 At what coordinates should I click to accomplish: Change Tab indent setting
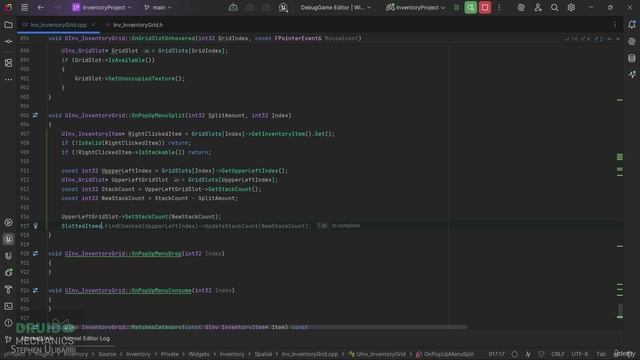(x=601, y=354)
